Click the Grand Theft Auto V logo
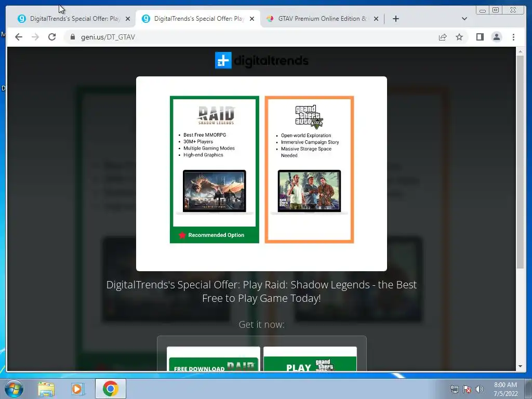532x399 pixels. click(x=309, y=117)
